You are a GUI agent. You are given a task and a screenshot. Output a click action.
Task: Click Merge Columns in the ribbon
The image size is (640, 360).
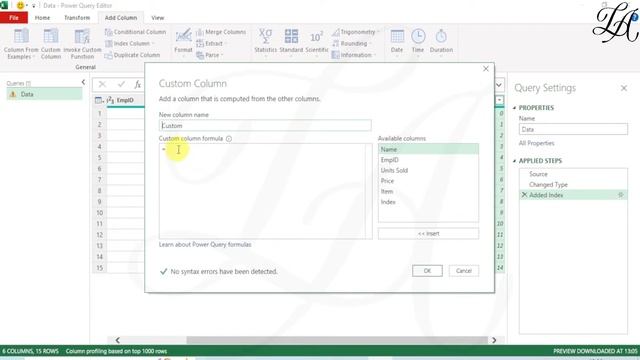tap(221, 32)
